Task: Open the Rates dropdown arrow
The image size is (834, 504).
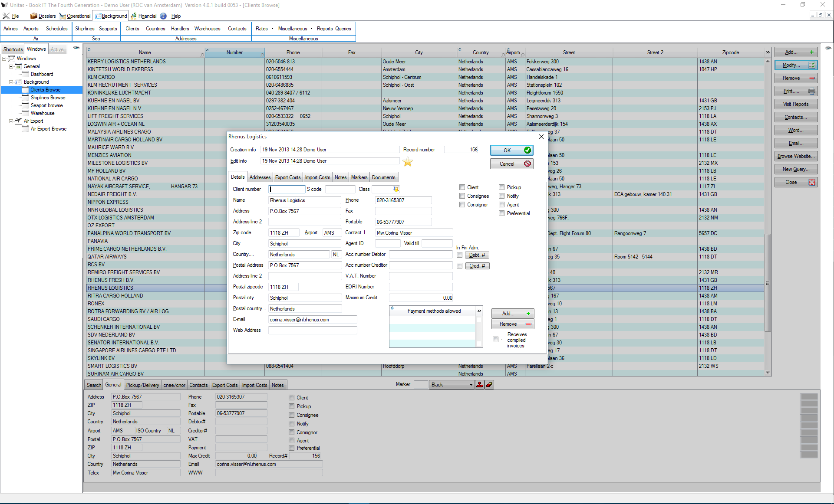Action: [272, 29]
